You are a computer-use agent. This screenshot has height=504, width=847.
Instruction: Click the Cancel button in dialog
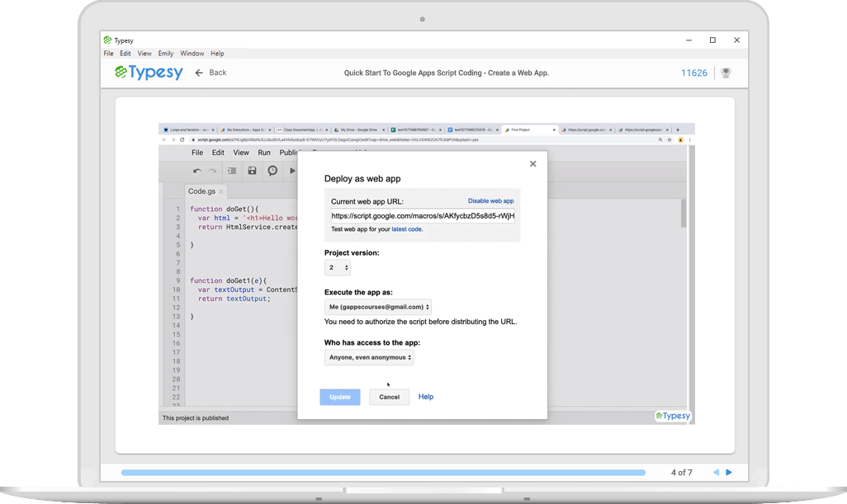[x=389, y=397]
